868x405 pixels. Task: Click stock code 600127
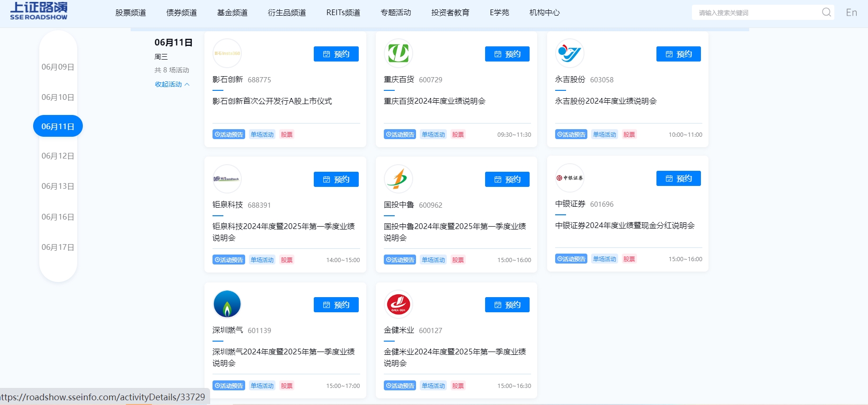431,331
